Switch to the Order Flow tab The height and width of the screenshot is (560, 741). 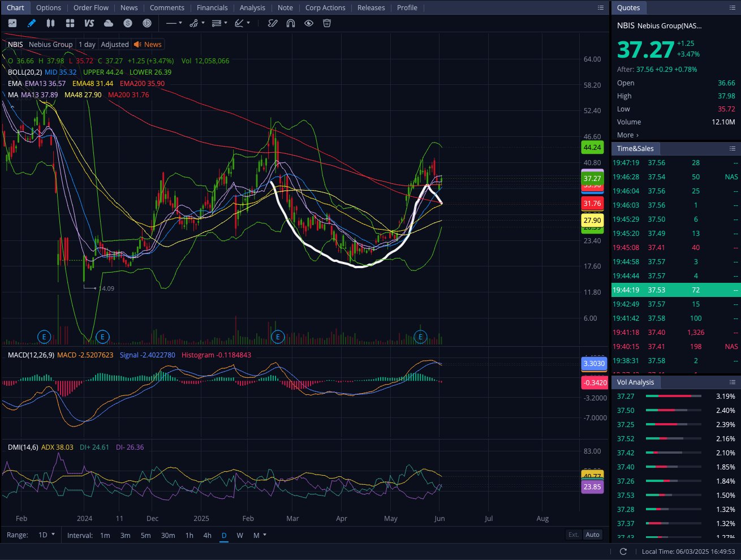[91, 8]
